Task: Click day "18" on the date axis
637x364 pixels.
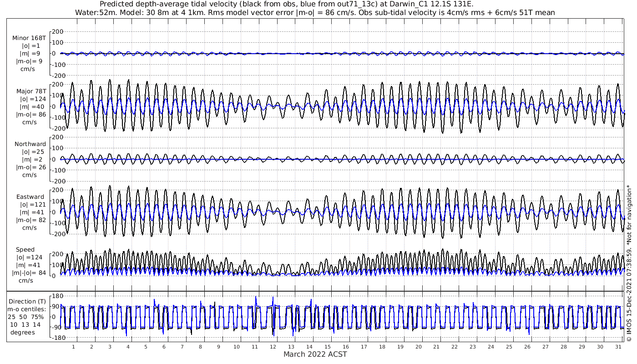Action: click(382, 347)
